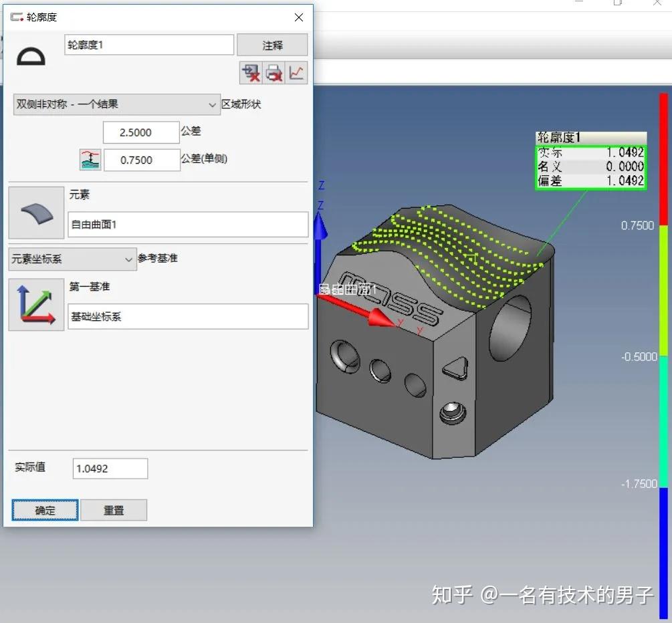Screen dimensions: 672x623
Task: Click the tolerance direction icon beside 0.7500 field
Action: (x=89, y=160)
